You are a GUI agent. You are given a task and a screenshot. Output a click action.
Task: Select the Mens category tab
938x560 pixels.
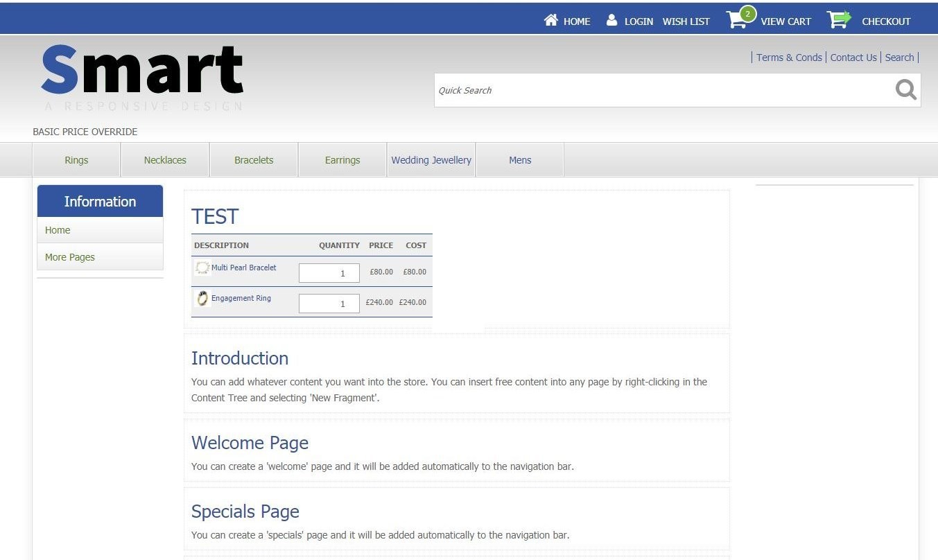click(x=520, y=160)
